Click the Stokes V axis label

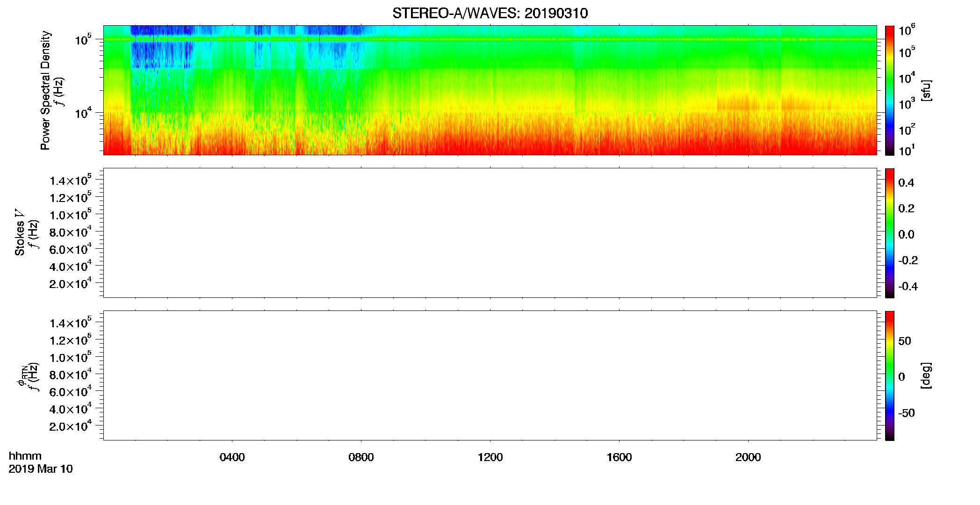(20, 233)
